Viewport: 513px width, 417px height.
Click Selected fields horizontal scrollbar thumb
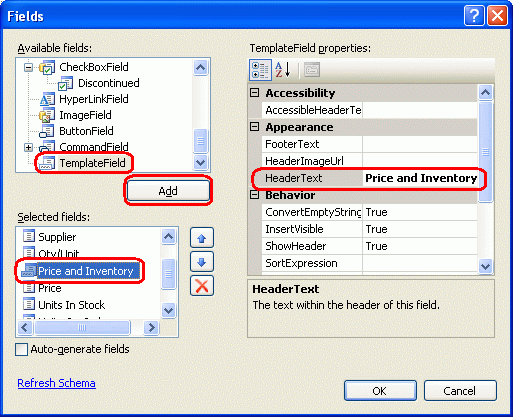82,328
